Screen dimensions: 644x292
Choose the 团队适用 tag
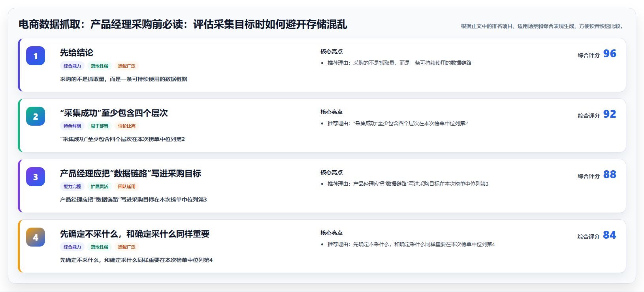click(127, 187)
